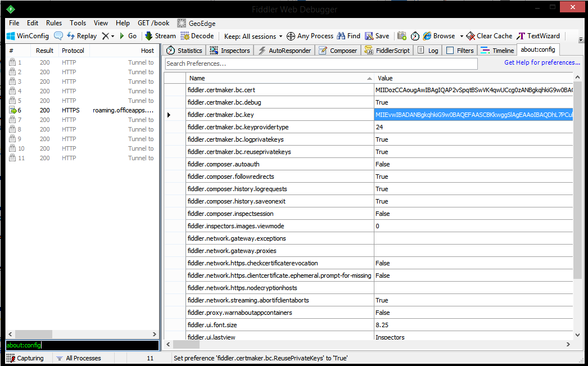The height and width of the screenshot is (366, 588).
Task: Switch to the FiddlerScript tab
Action: (x=387, y=50)
